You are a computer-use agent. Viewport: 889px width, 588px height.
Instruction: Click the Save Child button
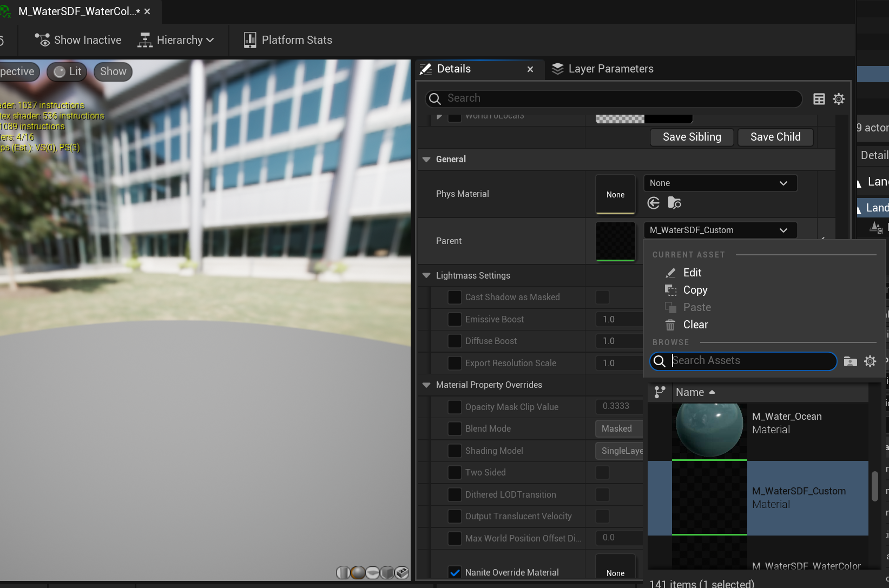(775, 137)
